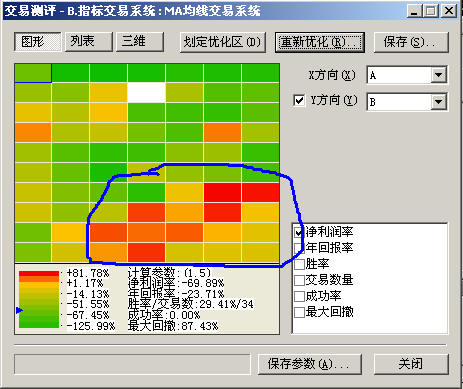Switch to the 图形 graph view
The height and width of the screenshot is (389, 463).
pos(38,42)
